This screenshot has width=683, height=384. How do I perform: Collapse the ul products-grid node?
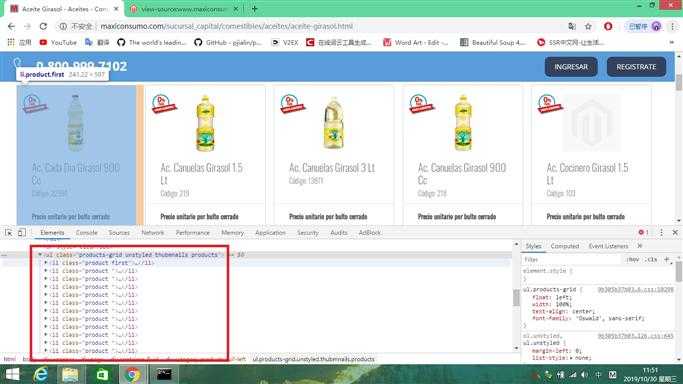point(40,255)
